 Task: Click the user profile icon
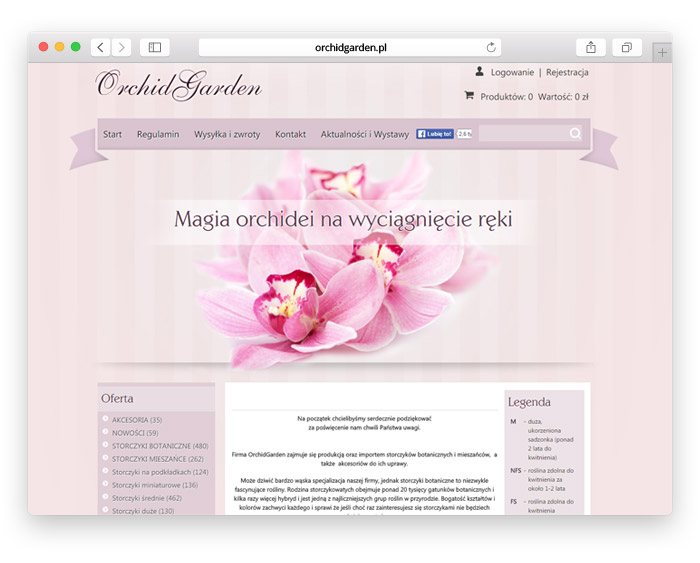(479, 71)
